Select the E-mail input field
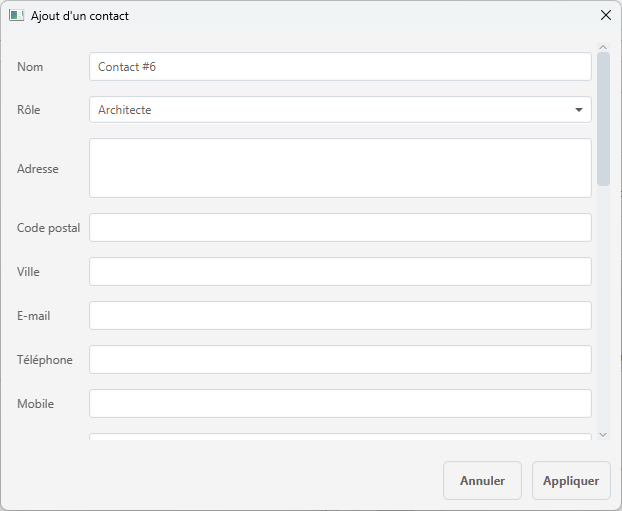The image size is (622, 511). click(340, 316)
